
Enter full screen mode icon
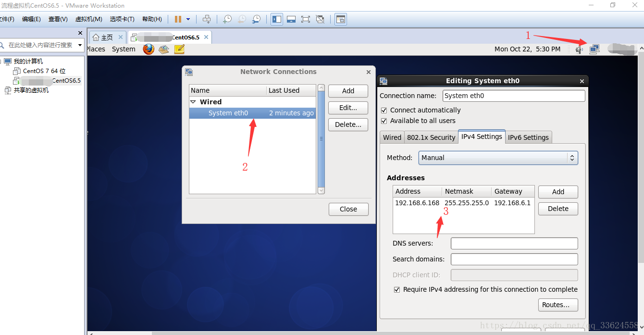(x=306, y=19)
